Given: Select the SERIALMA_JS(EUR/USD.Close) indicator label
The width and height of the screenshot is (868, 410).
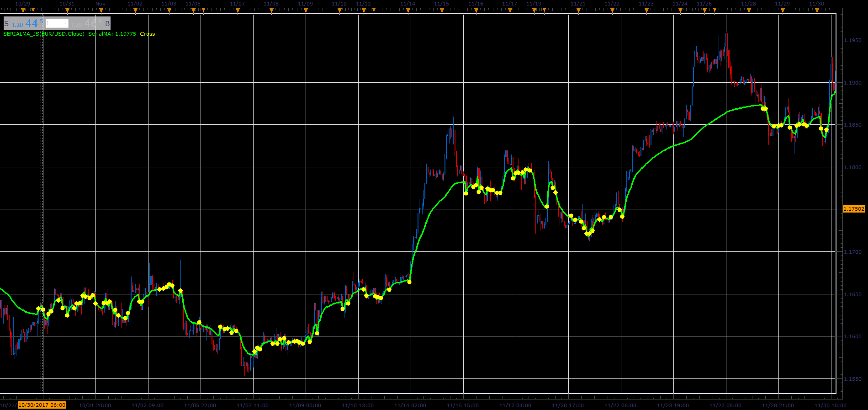Looking at the screenshot, I should click(44, 34).
